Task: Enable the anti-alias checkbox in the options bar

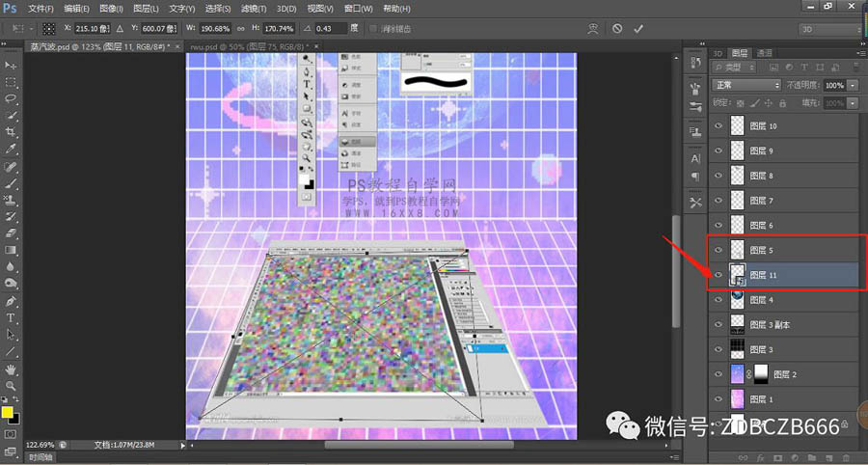Action: click(373, 29)
